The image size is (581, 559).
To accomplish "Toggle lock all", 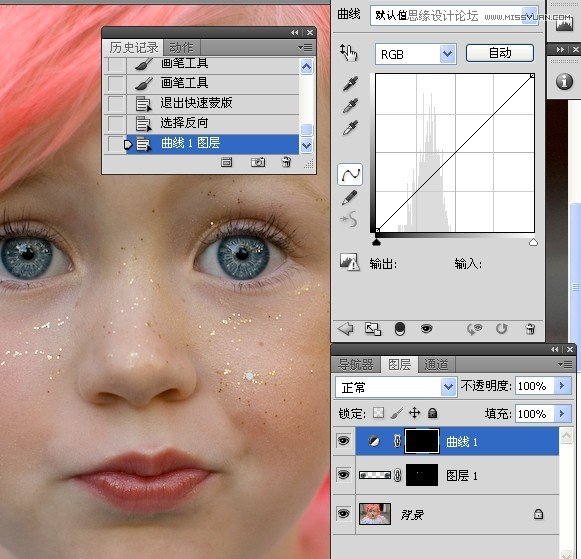I will coord(432,413).
